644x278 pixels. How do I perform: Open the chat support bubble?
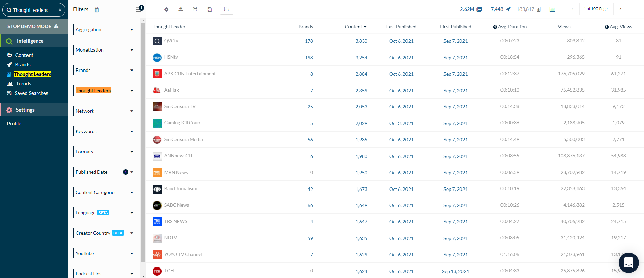point(629,263)
